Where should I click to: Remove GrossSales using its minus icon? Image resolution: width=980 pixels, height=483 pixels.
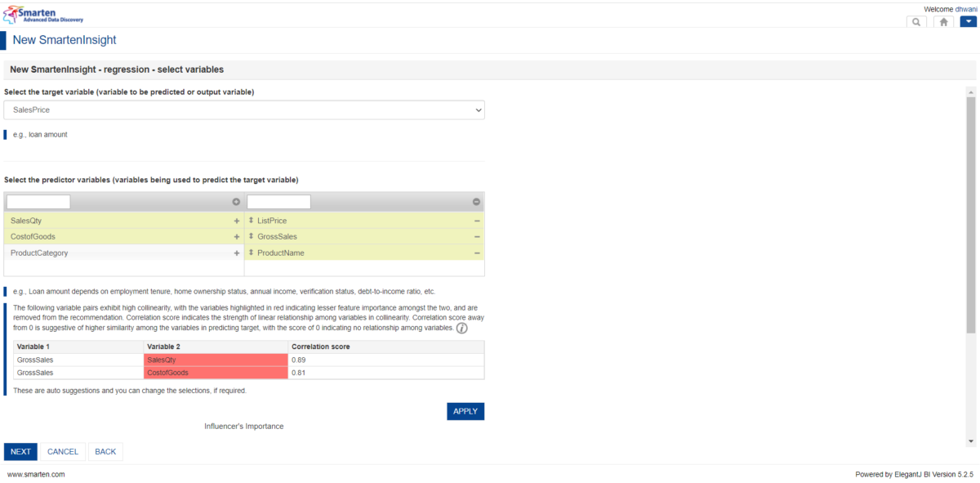tap(475, 236)
